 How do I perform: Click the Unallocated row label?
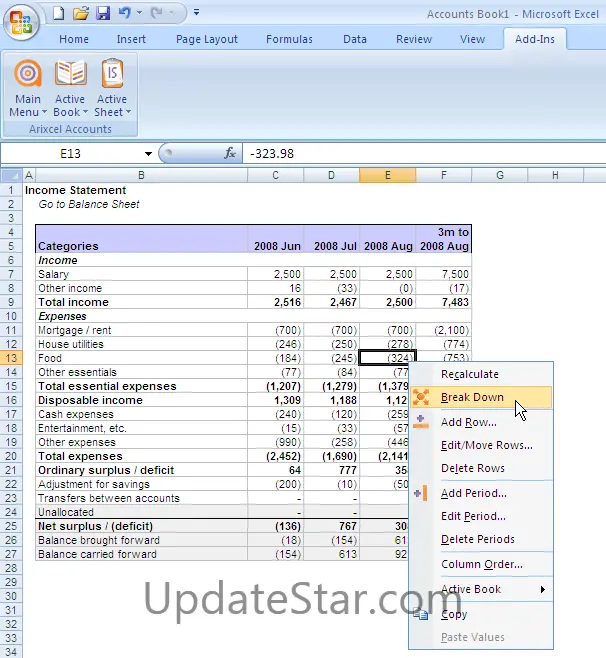click(141, 512)
